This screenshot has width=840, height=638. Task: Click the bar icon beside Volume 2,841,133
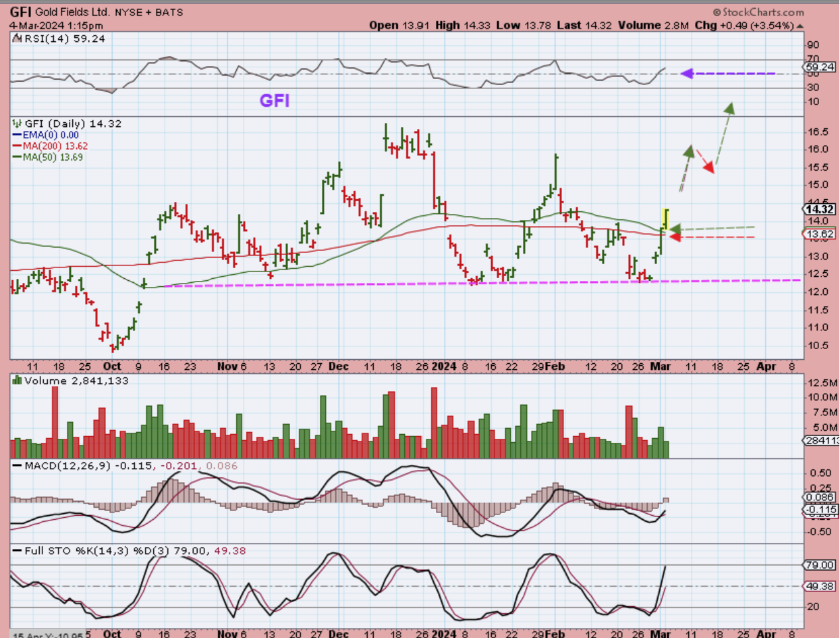point(18,381)
